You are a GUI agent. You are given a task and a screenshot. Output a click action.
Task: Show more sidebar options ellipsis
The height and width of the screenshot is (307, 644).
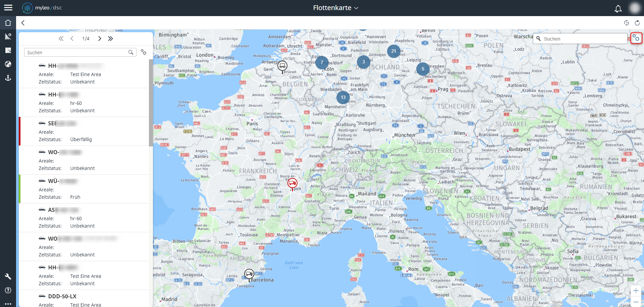(8, 304)
